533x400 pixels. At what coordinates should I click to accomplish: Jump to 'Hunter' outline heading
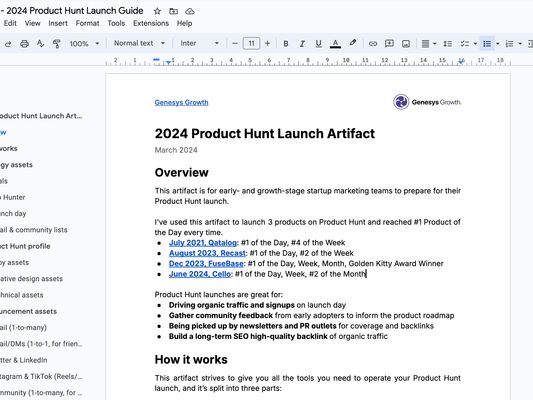(13, 197)
